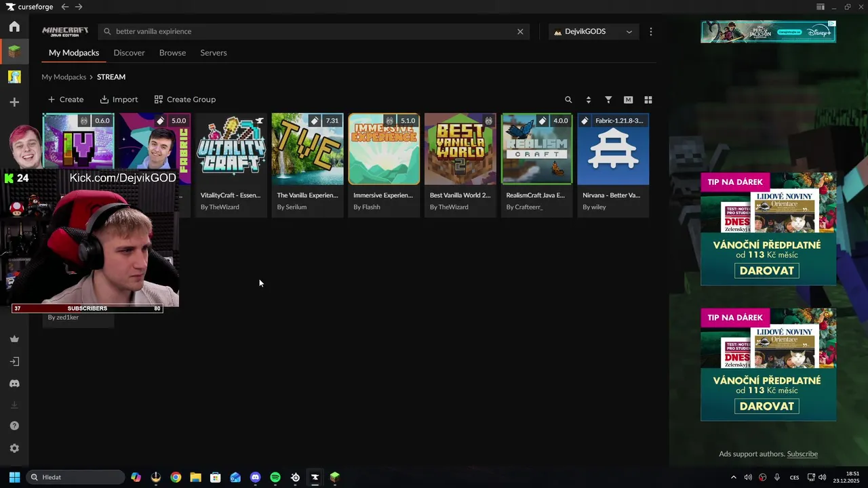Click the VitalityCraft - Essen... title

tap(231, 195)
